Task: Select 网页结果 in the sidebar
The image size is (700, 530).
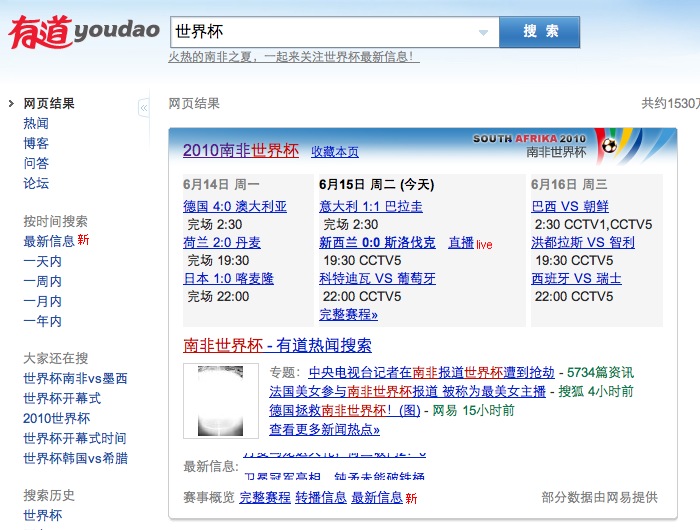Action: pyautogui.click(x=49, y=104)
